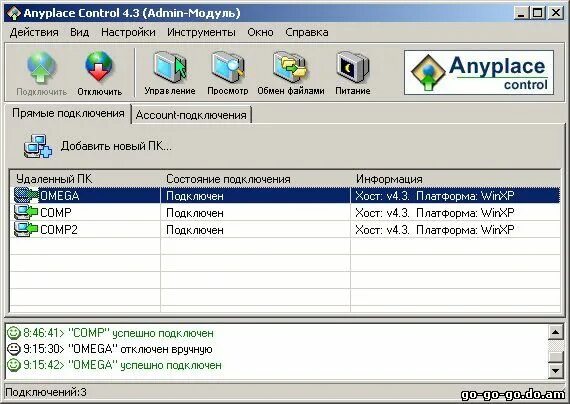Minimize the Anyplace Control window
This screenshot has width=570, height=404.
click(521, 13)
